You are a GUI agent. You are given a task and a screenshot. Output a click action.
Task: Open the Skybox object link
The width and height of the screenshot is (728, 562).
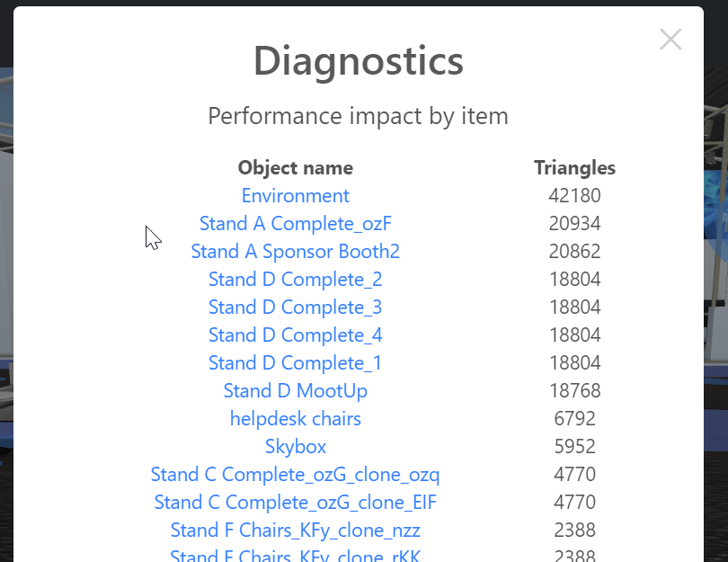coord(295,446)
